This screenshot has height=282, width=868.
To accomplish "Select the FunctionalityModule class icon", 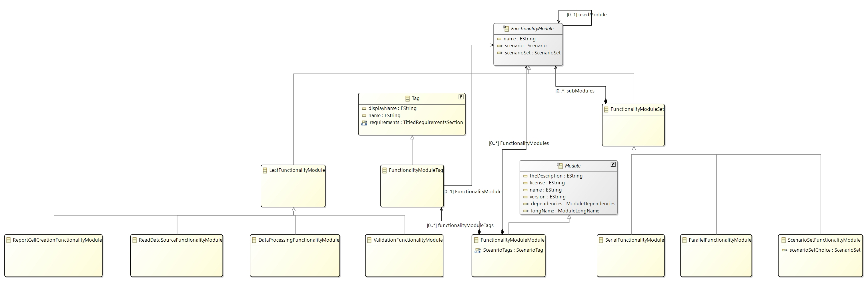I will [x=506, y=29].
